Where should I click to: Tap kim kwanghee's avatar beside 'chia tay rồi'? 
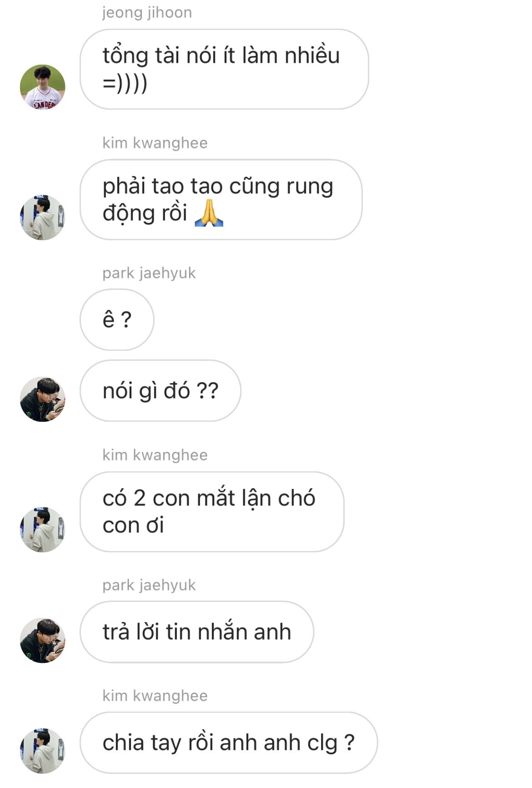pos(43,751)
